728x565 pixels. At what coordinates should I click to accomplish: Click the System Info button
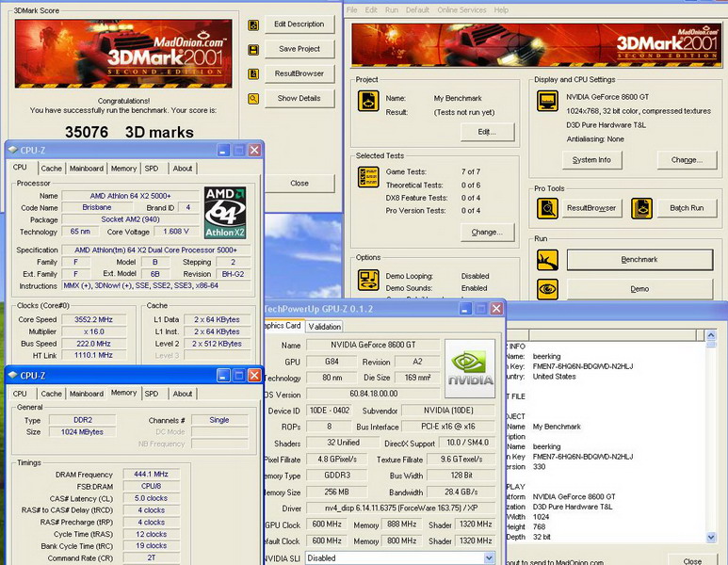pos(591,160)
